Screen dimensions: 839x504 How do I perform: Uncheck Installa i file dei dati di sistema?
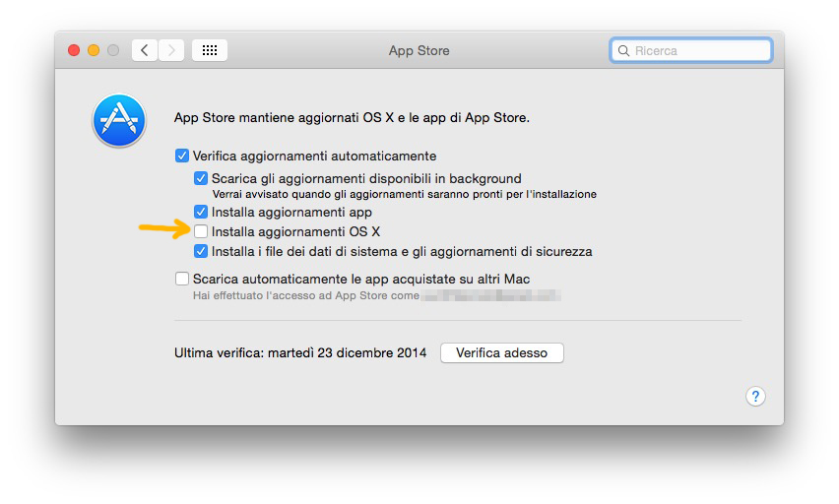[201, 251]
